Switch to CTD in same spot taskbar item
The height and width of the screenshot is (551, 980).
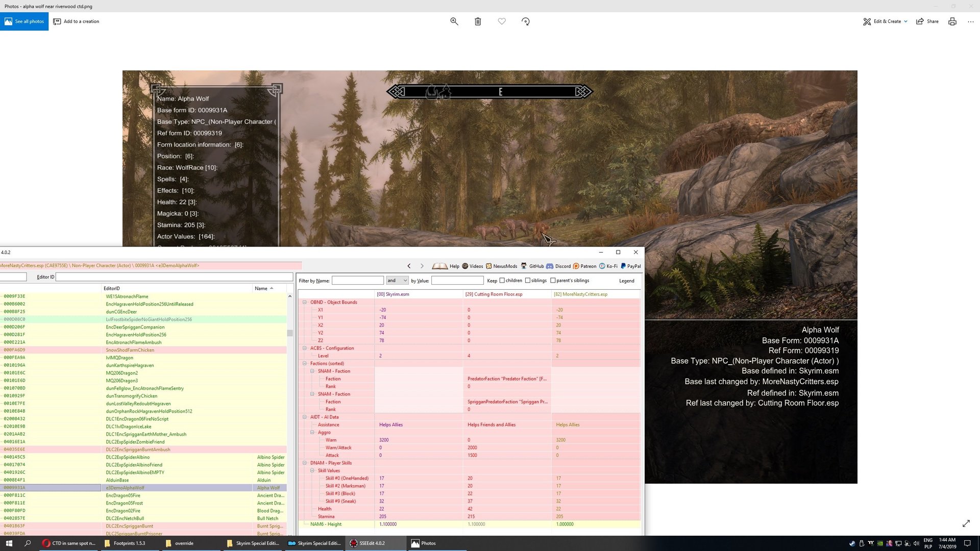(69, 543)
